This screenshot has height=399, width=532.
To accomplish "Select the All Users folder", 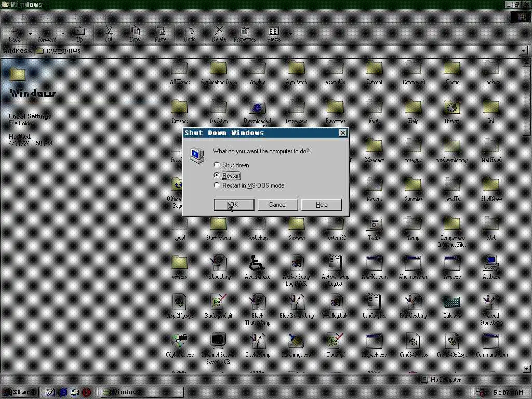I will [x=179, y=73].
